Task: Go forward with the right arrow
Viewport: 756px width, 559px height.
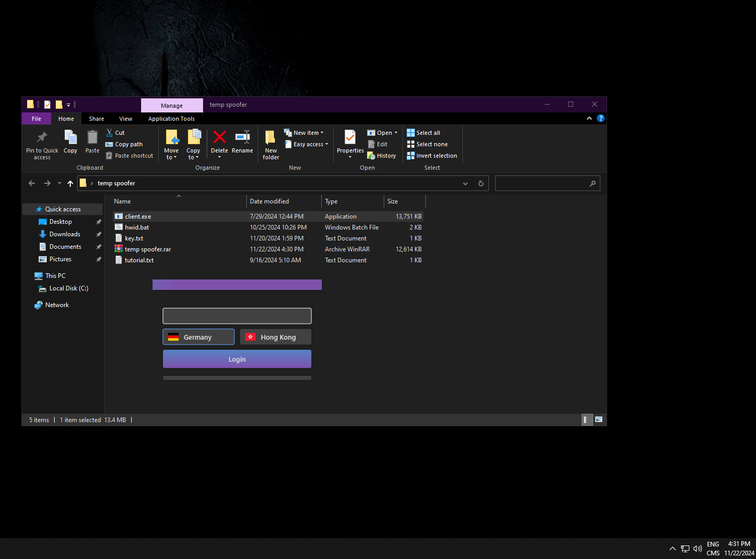Action: [47, 183]
